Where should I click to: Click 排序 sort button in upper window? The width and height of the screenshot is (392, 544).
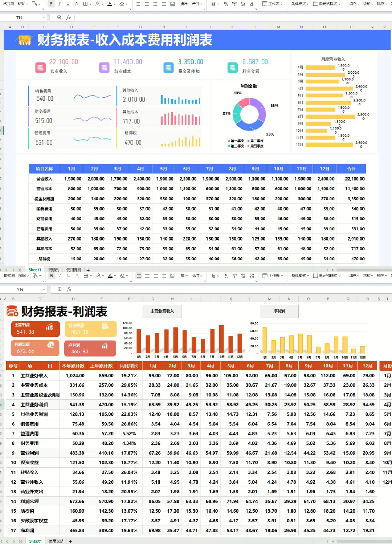[x=382, y=4]
